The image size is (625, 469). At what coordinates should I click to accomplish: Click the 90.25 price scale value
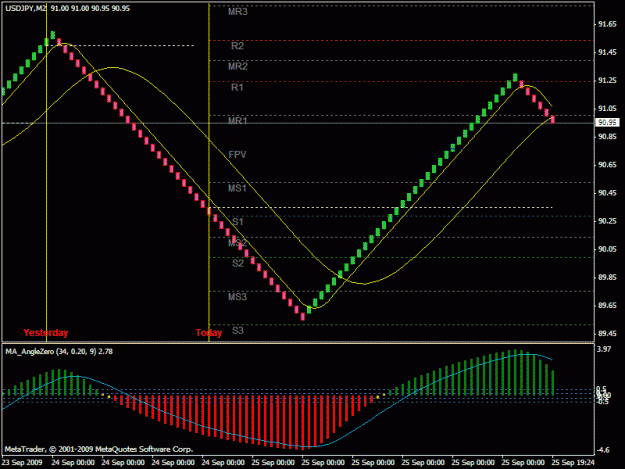point(607,221)
